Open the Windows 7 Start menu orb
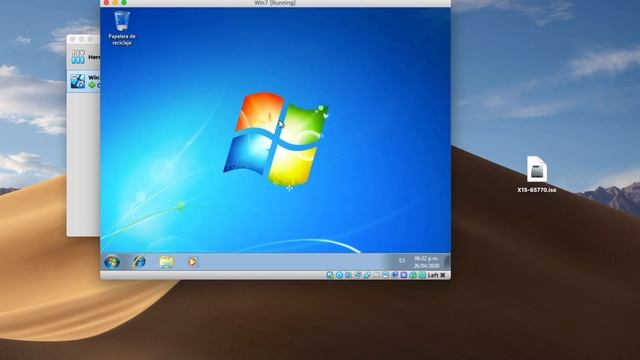This screenshot has width=640, height=360. (x=112, y=262)
